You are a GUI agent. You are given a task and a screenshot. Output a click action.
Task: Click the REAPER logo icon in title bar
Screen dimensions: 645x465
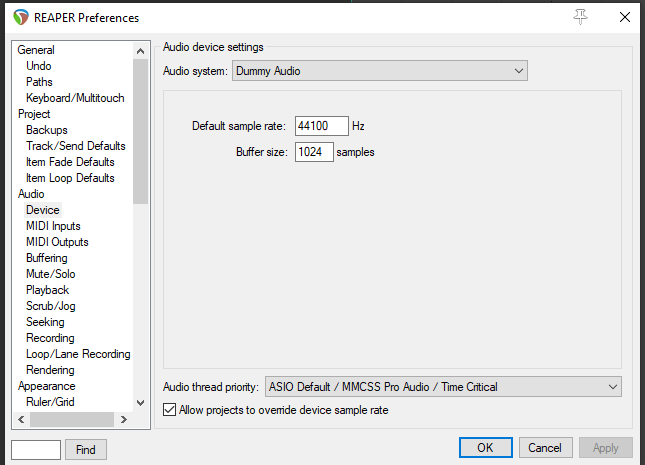(20, 18)
